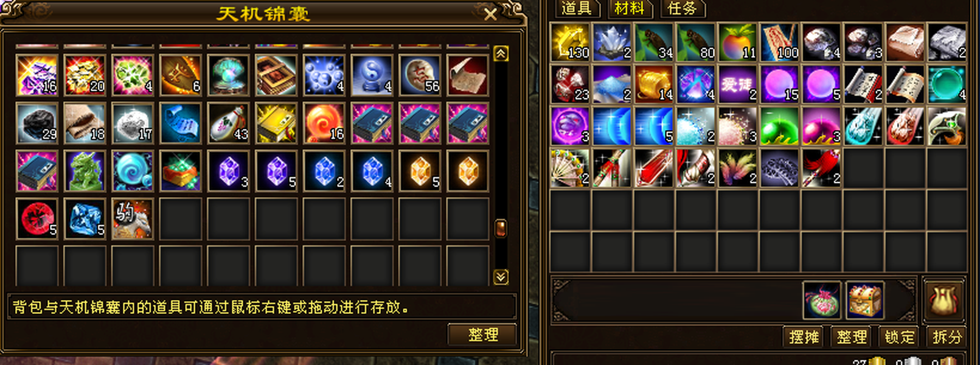This screenshot has height=365, width=980.
Task: Open the golden treasure chest icon
Action: point(865,300)
